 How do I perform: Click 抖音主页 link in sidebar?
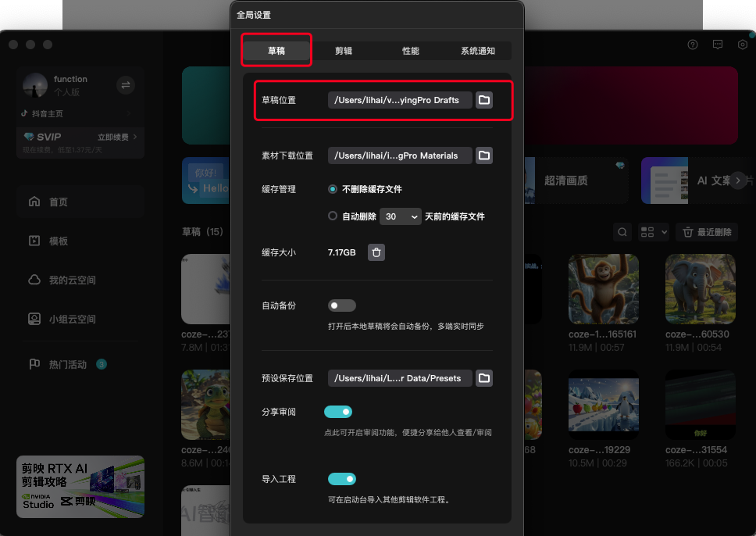point(47,114)
